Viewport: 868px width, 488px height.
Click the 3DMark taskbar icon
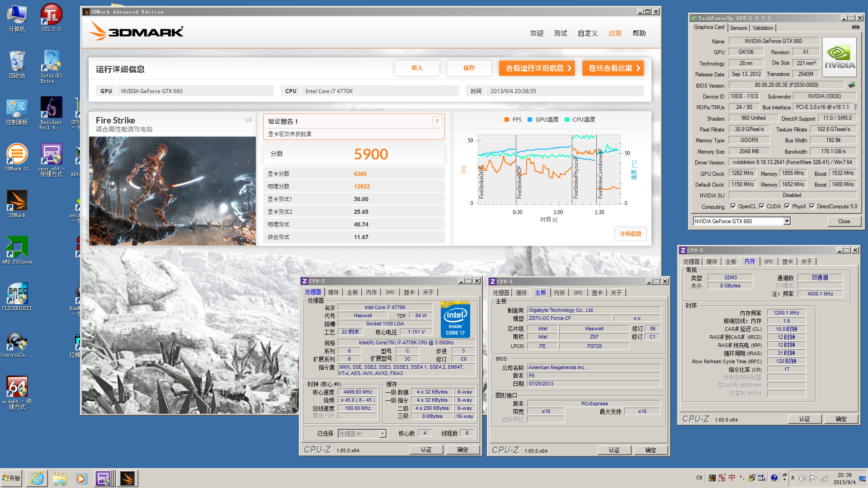pos(127,479)
